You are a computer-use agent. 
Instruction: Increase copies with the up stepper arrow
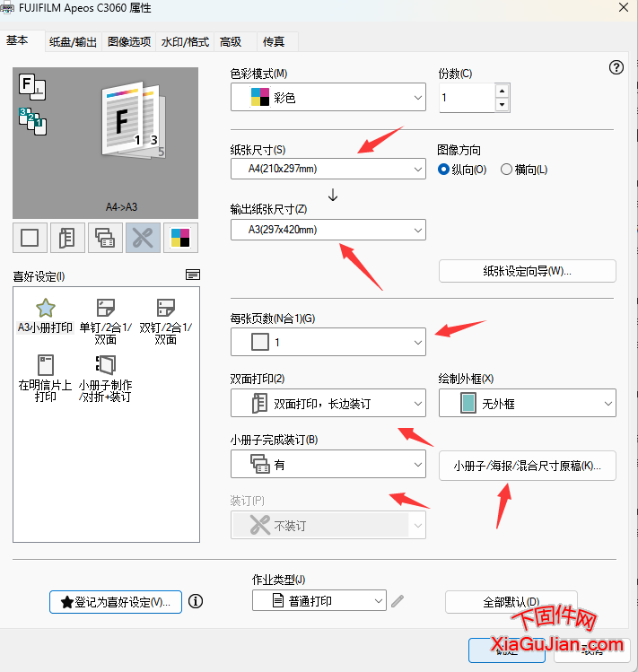click(x=503, y=91)
